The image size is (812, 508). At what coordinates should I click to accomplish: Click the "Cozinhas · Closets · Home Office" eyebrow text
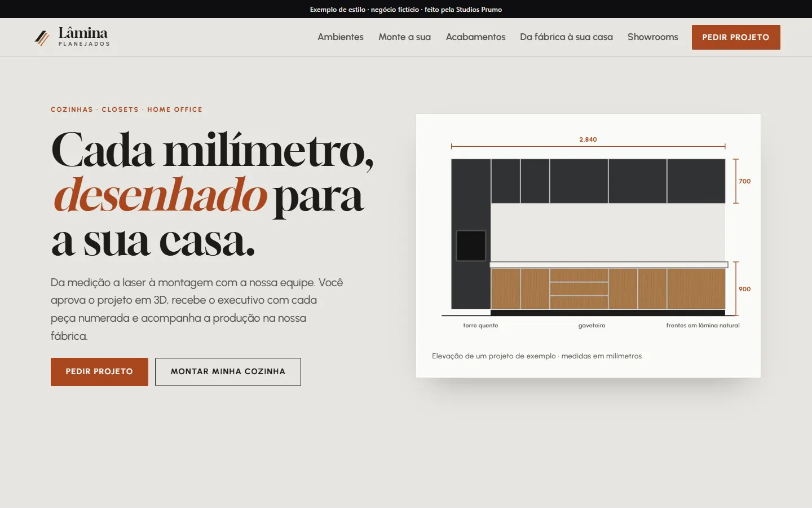coord(126,110)
